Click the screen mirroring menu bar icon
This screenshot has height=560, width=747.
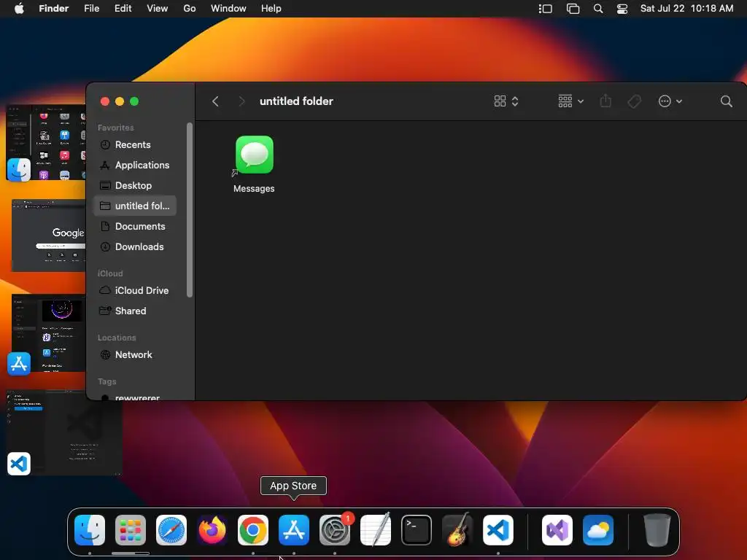[573, 9]
